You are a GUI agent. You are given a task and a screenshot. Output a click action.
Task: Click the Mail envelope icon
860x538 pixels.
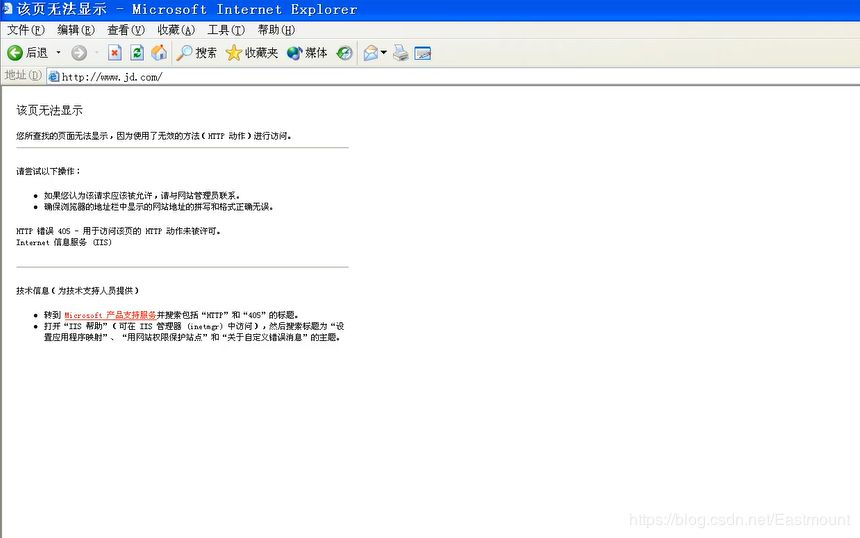click(371, 53)
